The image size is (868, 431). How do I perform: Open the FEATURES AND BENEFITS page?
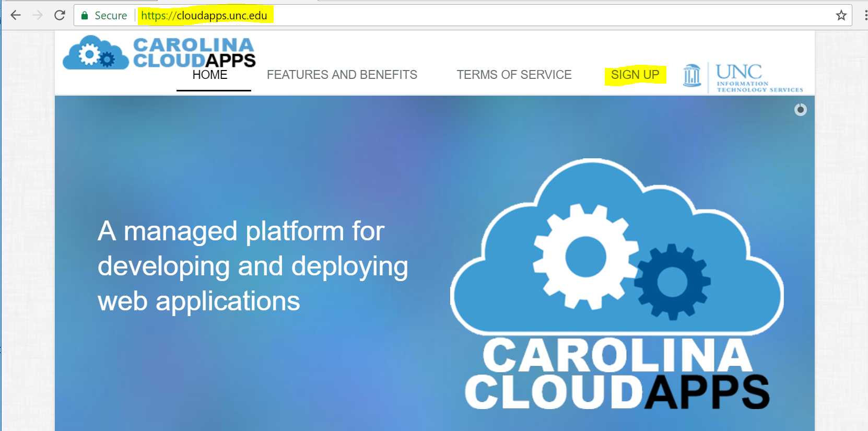click(x=342, y=75)
